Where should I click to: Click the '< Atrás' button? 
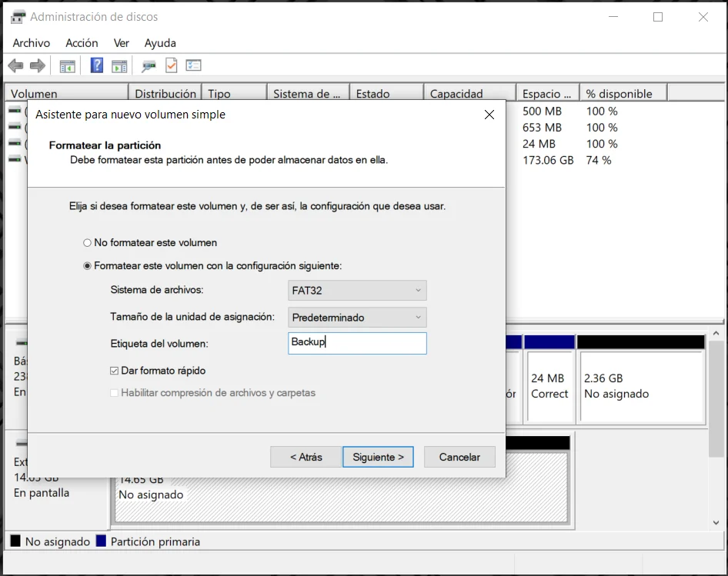306,457
